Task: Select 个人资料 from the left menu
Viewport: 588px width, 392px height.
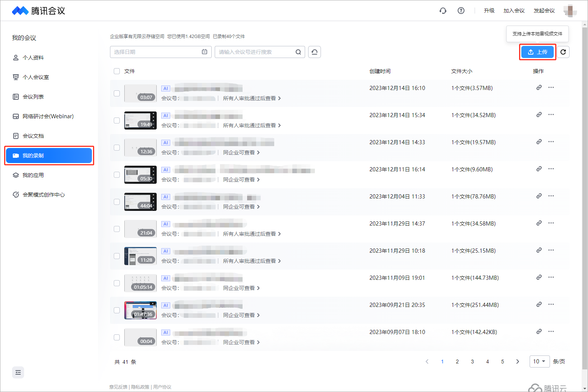Action: tap(33, 58)
